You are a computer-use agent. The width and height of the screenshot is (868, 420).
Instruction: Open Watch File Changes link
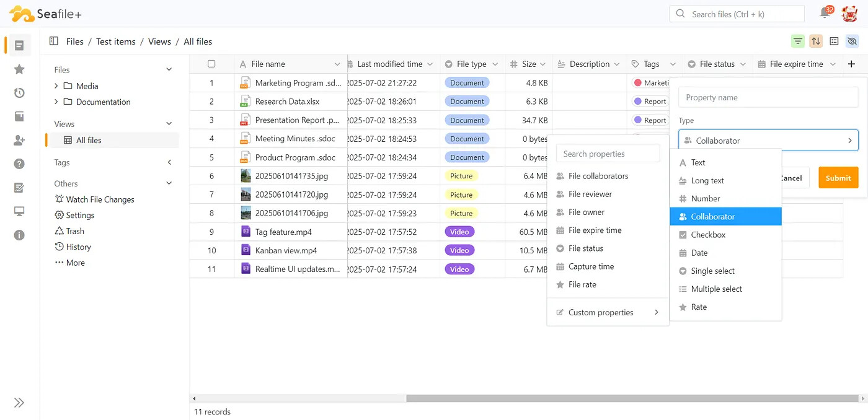(100, 199)
